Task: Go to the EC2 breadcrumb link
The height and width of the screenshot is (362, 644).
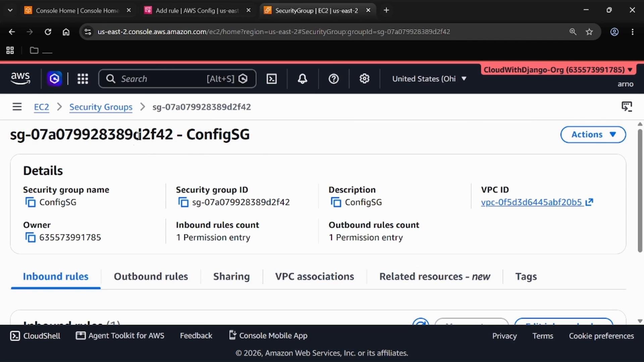Action: 42,107
